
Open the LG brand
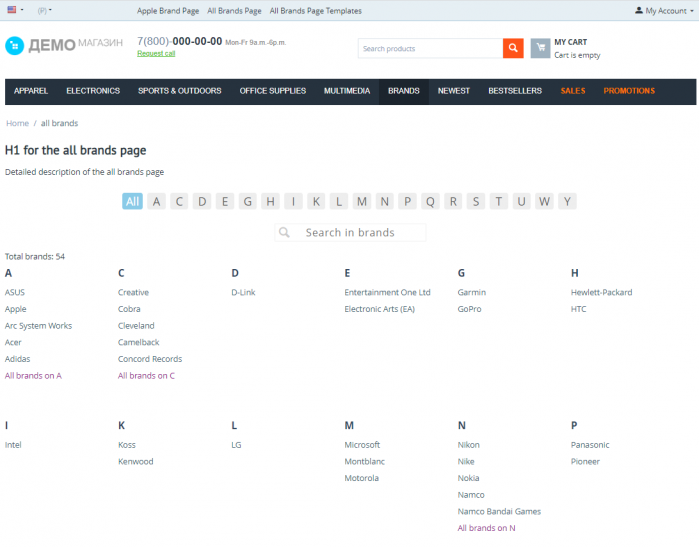236,445
